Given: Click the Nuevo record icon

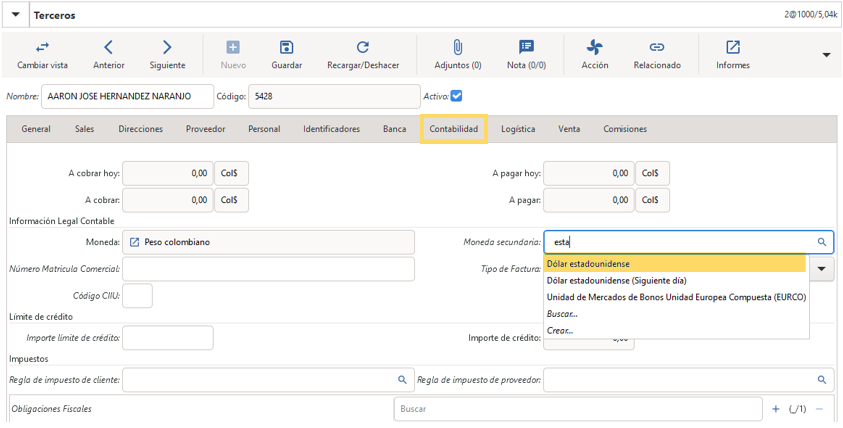Looking at the screenshot, I should pos(233,48).
